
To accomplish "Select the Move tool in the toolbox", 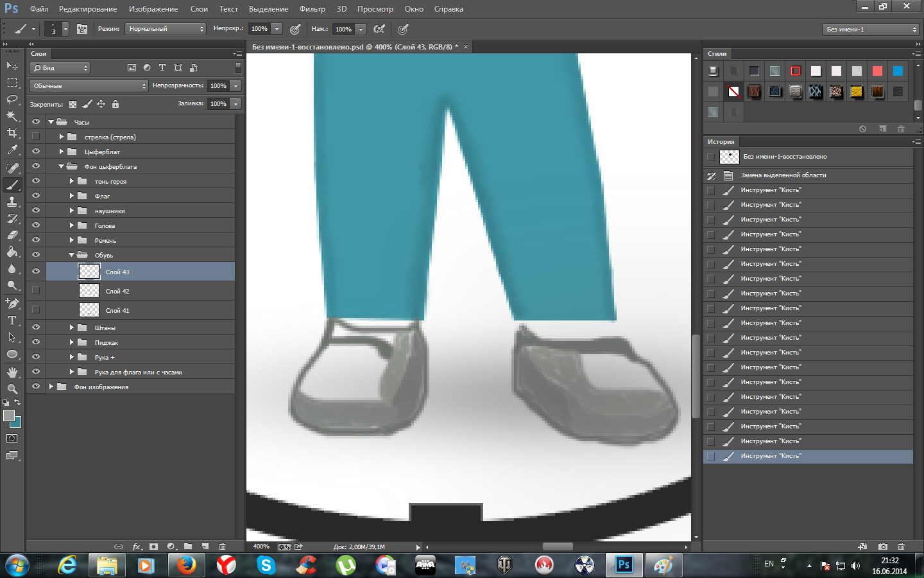I will [x=12, y=66].
